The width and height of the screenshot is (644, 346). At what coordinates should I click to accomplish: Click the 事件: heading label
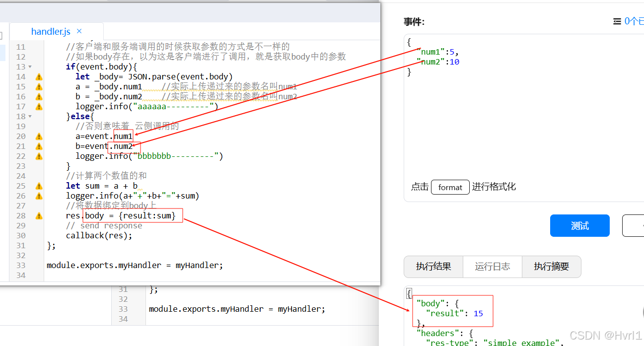coord(414,22)
